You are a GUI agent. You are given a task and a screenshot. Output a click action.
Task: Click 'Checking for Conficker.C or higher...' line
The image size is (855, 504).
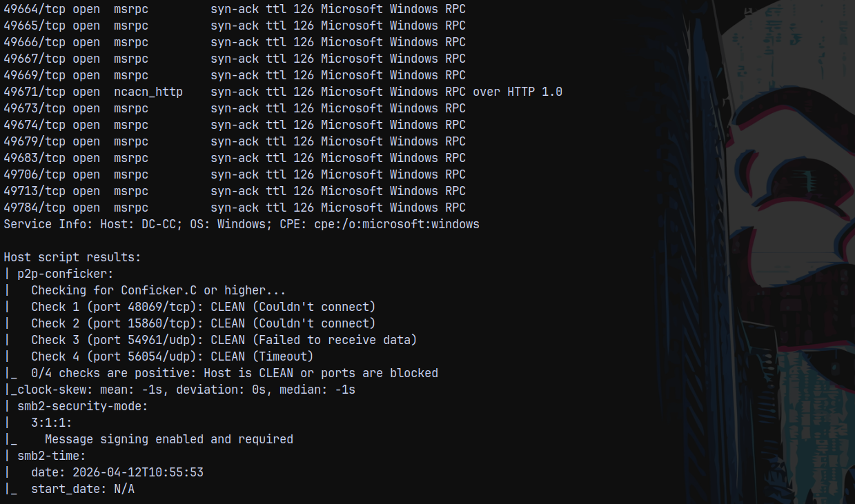(x=158, y=290)
